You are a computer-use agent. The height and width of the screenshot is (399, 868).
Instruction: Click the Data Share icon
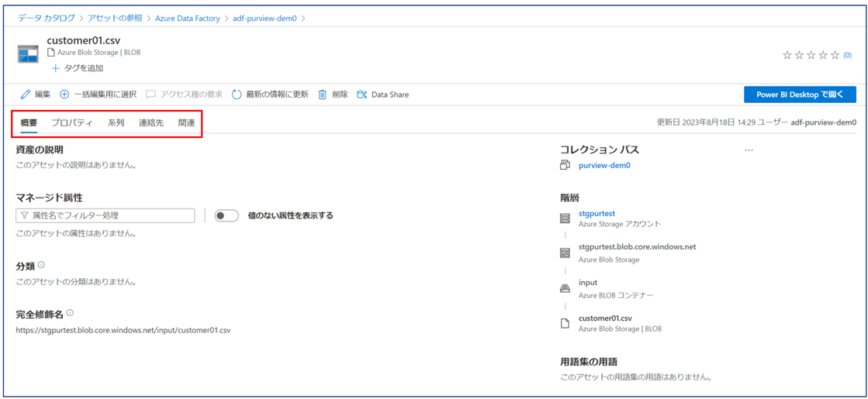(362, 95)
